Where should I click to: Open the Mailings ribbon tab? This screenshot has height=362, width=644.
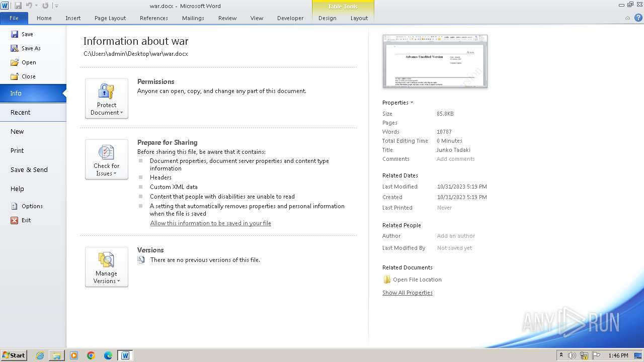tap(193, 18)
